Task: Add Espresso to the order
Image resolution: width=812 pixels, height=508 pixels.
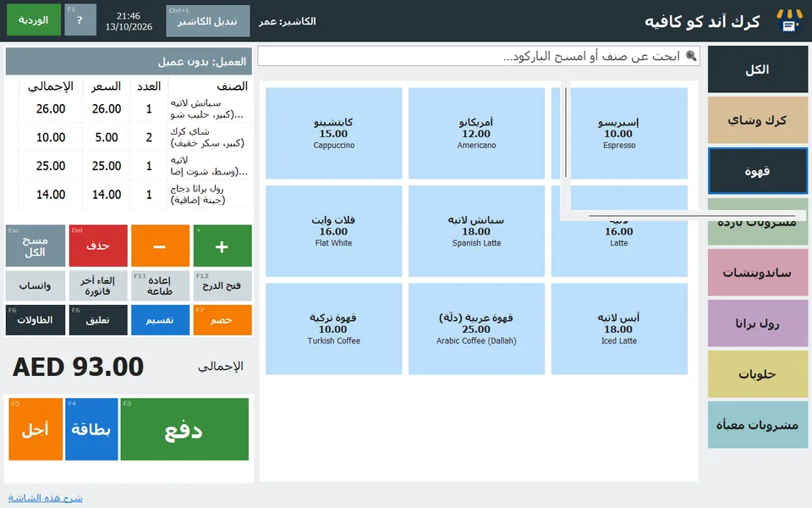Action: [x=619, y=133]
